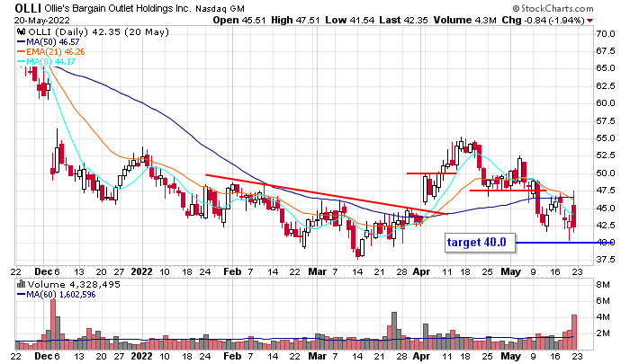Click the Mar label on volume panel date axis
This screenshot has width=630, height=364.
click(318, 356)
